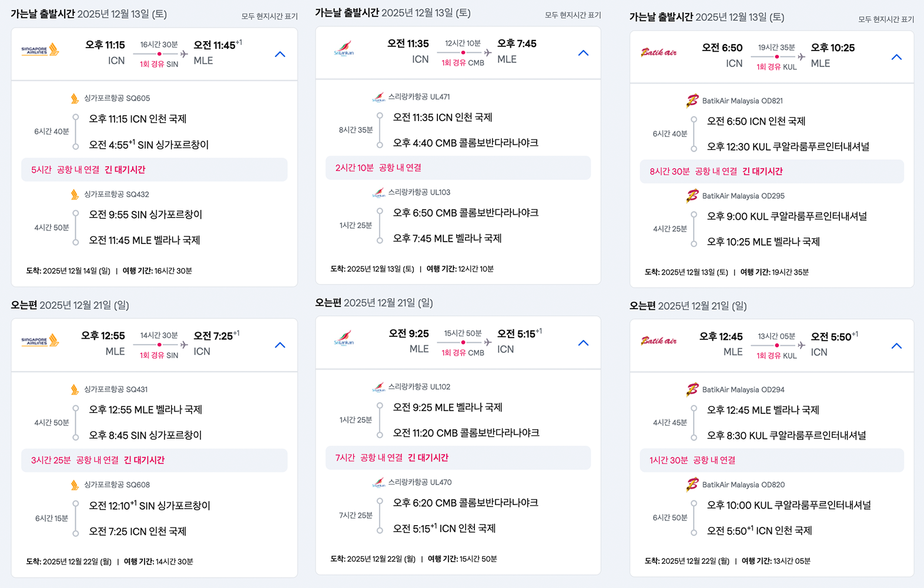Collapse the Singapore Airlines outbound flight details
Screen dimensions: 924x588
(280, 54)
